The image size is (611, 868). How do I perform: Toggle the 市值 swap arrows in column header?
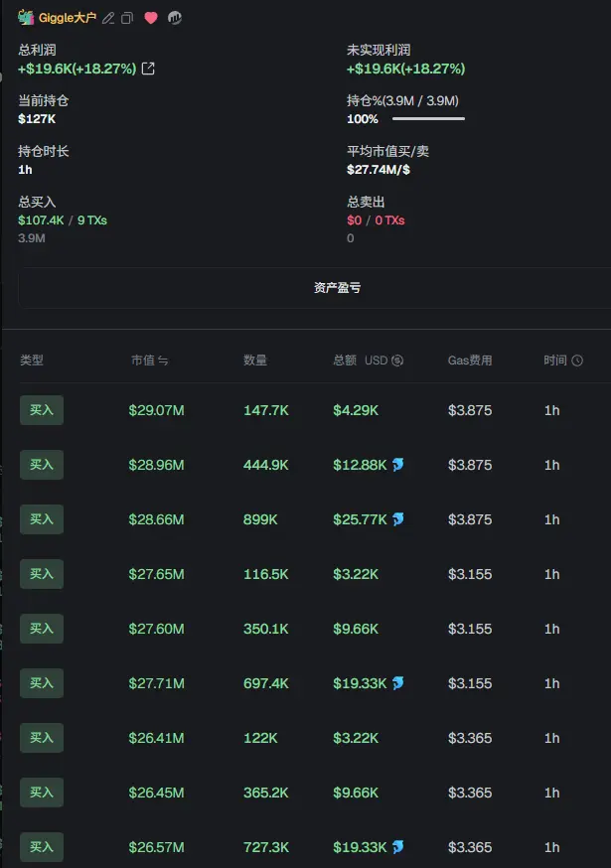(x=163, y=361)
